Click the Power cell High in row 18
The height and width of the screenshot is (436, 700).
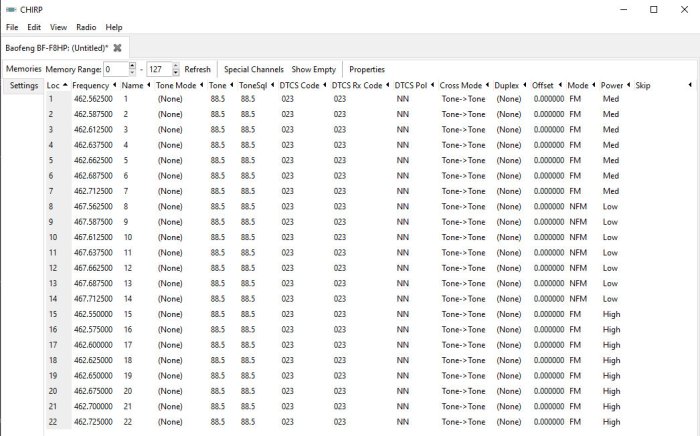coord(612,360)
